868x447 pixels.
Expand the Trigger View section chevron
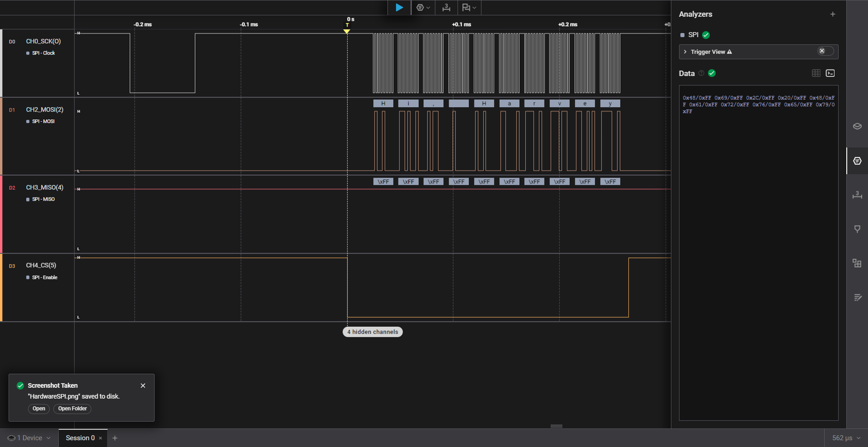(x=685, y=52)
